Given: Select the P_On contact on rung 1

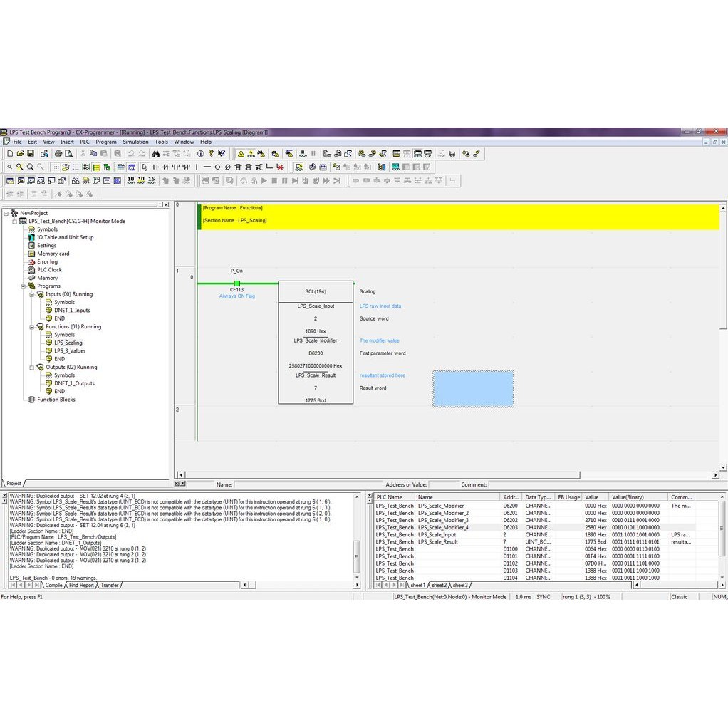Looking at the screenshot, I should pyautogui.click(x=236, y=284).
